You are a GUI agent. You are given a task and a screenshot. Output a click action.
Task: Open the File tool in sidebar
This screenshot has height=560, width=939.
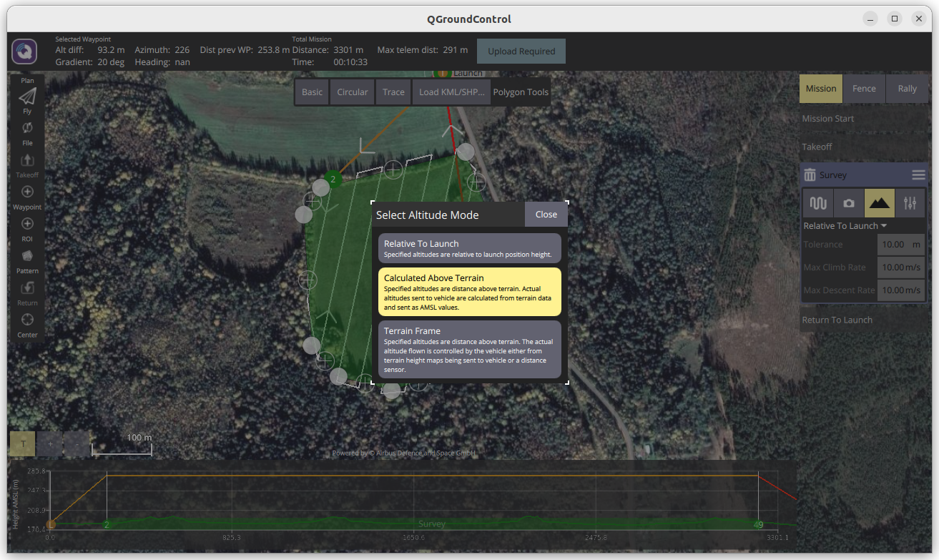coord(27,128)
